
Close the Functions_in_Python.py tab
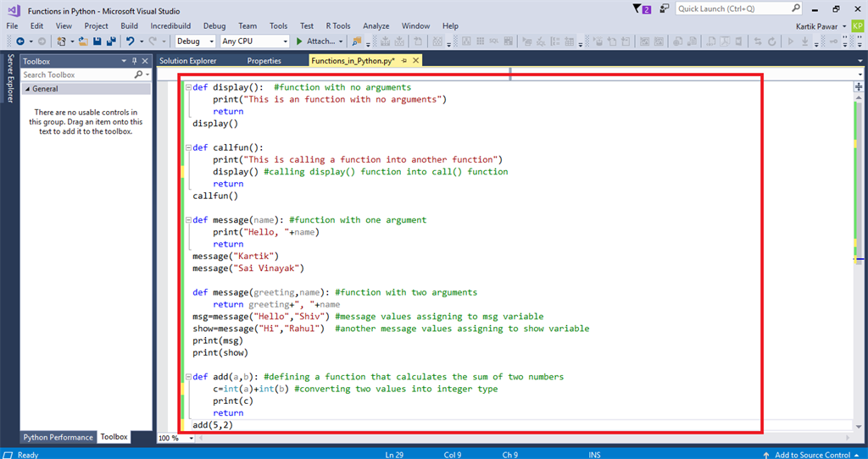(415, 61)
